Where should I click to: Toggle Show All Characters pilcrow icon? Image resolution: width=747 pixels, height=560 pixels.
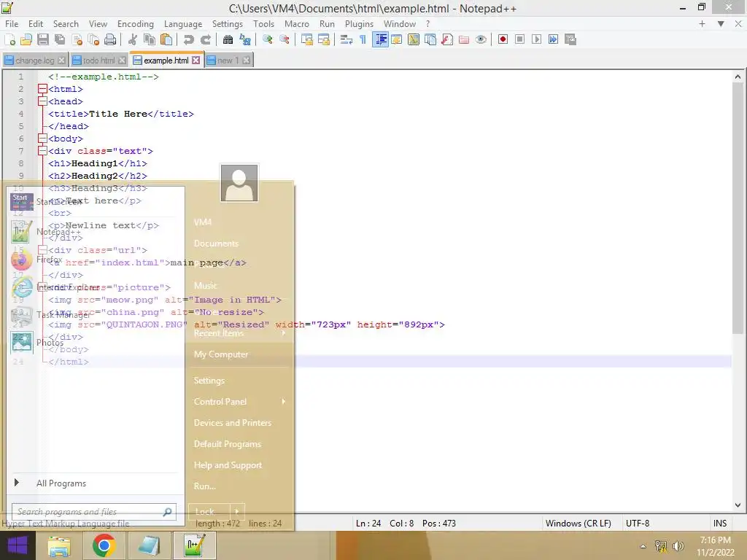[x=363, y=39]
